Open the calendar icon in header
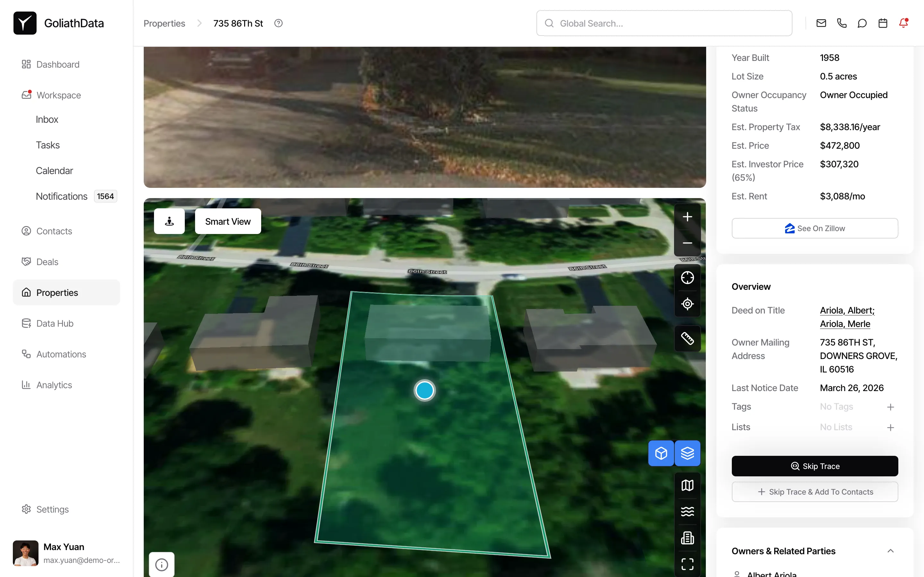The height and width of the screenshot is (577, 924). click(882, 23)
